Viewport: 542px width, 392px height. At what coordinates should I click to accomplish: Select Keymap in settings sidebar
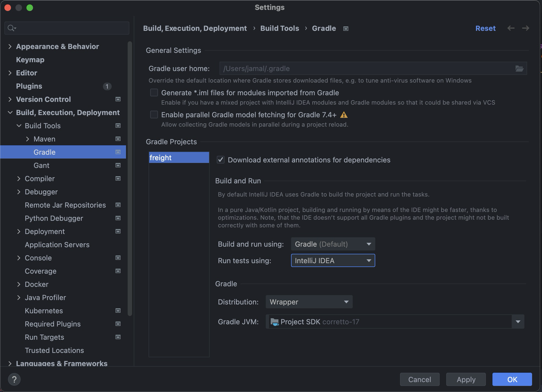[x=30, y=60]
